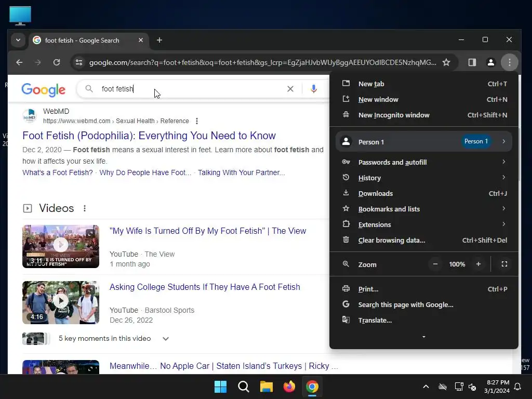Expand Bookmarks and lists submenu

pos(424,209)
